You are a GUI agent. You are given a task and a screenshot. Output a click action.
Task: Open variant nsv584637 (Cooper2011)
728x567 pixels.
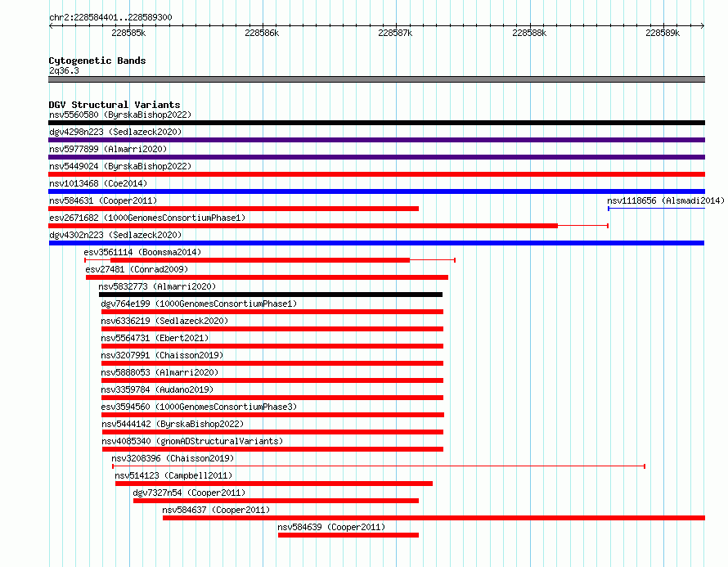pyautogui.click(x=216, y=510)
